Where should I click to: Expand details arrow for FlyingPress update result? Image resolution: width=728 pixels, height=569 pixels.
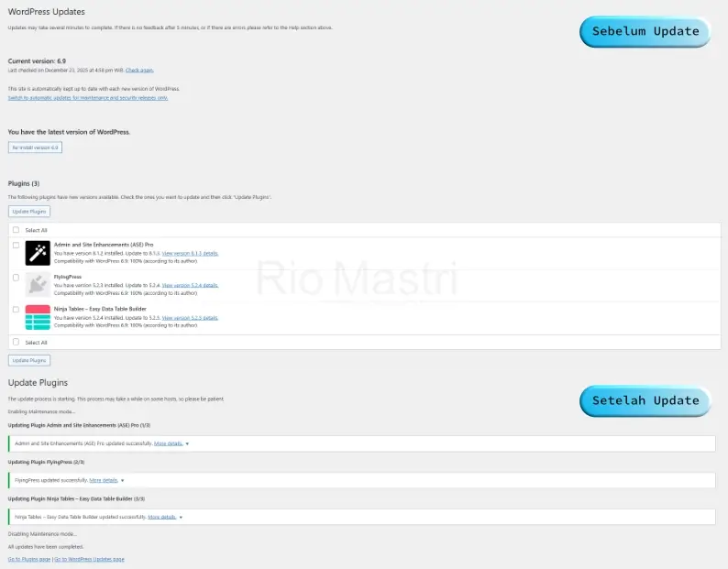coord(123,480)
